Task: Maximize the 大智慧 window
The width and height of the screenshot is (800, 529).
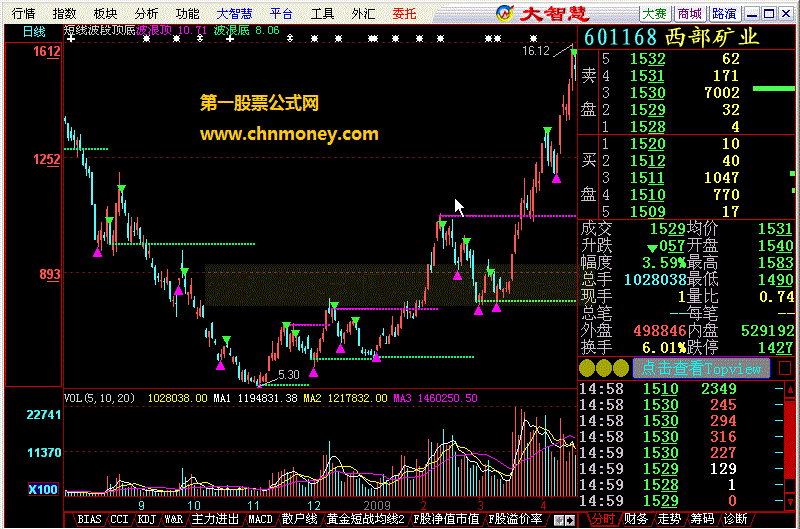Action: coord(769,14)
